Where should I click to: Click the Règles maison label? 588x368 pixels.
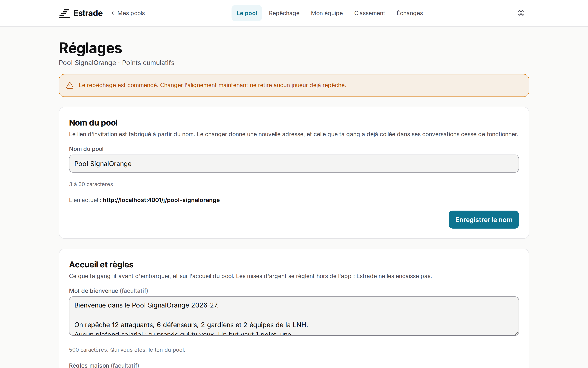[x=104, y=365]
